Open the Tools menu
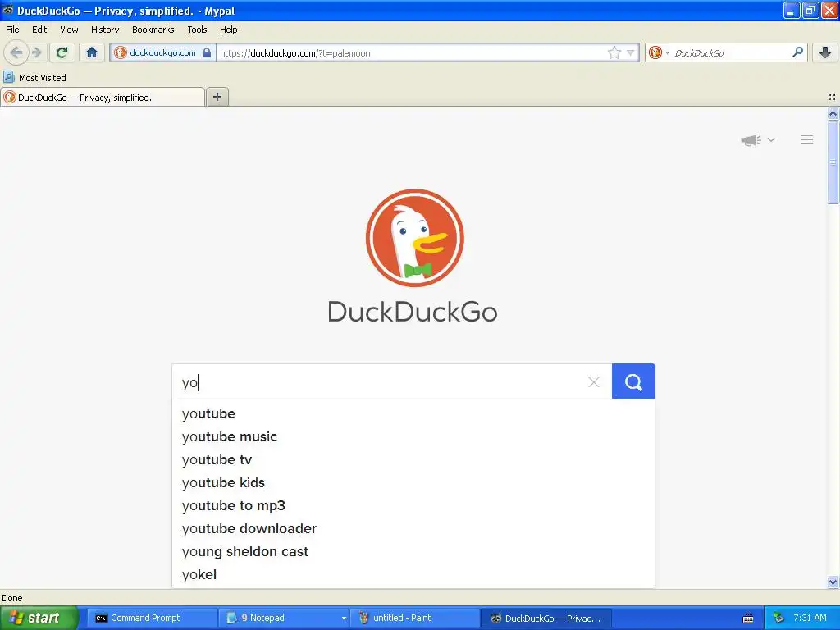This screenshot has width=840, height=630. [197, 30]
